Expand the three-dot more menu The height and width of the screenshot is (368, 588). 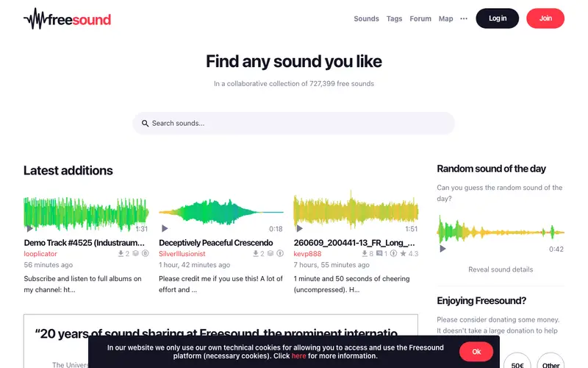point(464,18)
